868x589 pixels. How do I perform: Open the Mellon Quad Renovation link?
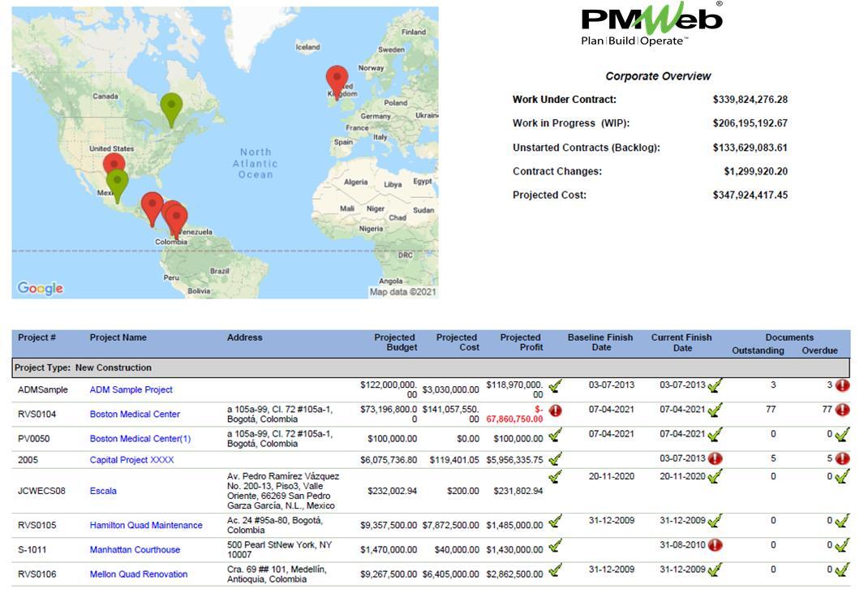(139, 574)
